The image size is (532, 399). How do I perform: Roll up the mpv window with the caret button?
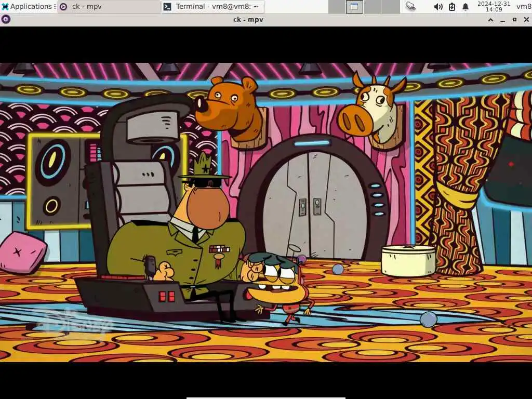pos(490,20)
